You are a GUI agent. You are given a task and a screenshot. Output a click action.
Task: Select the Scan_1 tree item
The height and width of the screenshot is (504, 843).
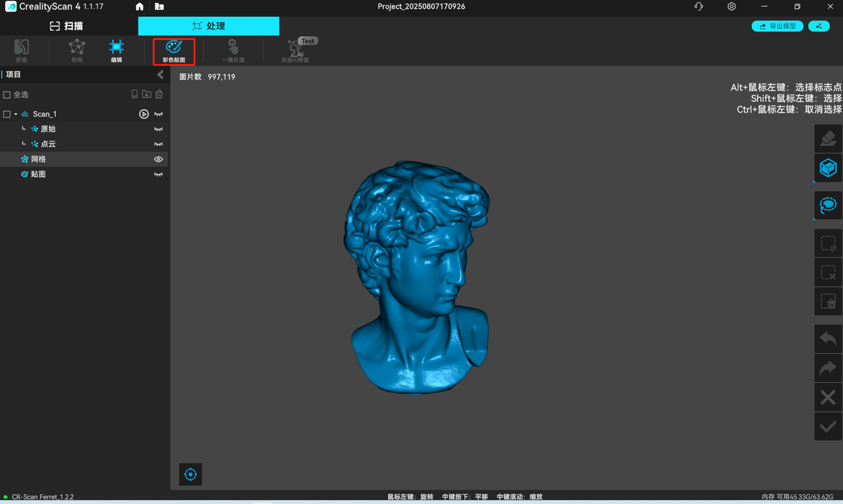coord(45,114)
